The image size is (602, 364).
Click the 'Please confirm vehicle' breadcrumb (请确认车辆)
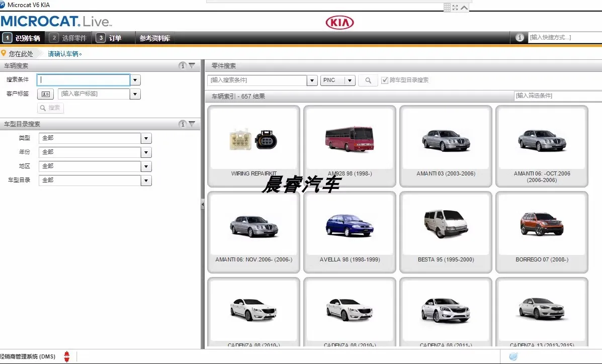(64, 54)
